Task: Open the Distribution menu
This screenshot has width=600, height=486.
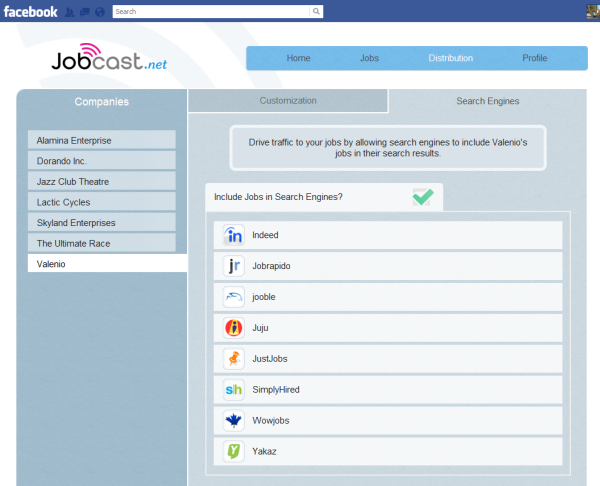Action: (x=451, y=58)
